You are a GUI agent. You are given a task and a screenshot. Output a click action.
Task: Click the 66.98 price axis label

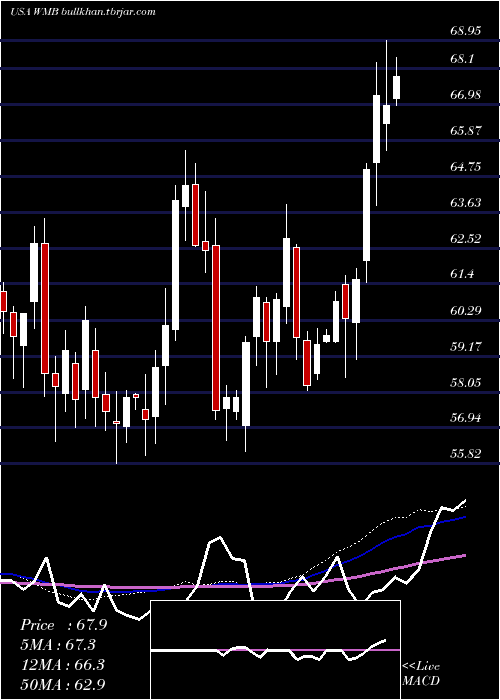tap(466, 95)
